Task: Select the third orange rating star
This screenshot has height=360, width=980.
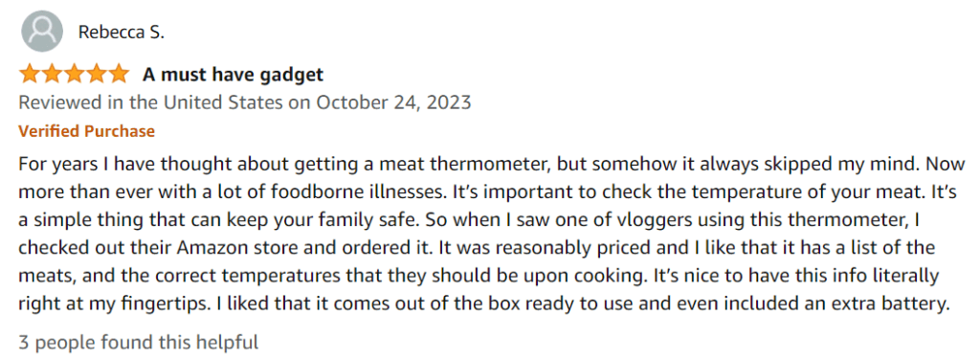Action: pyautogui.click(x=74, y=75)
